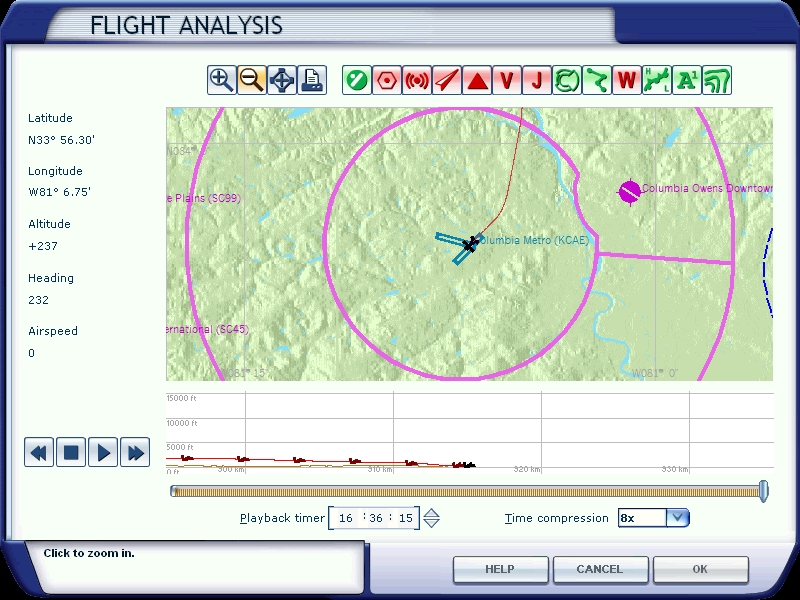Click the playback timer minutes field
The image size is (800, 600).
376,518
